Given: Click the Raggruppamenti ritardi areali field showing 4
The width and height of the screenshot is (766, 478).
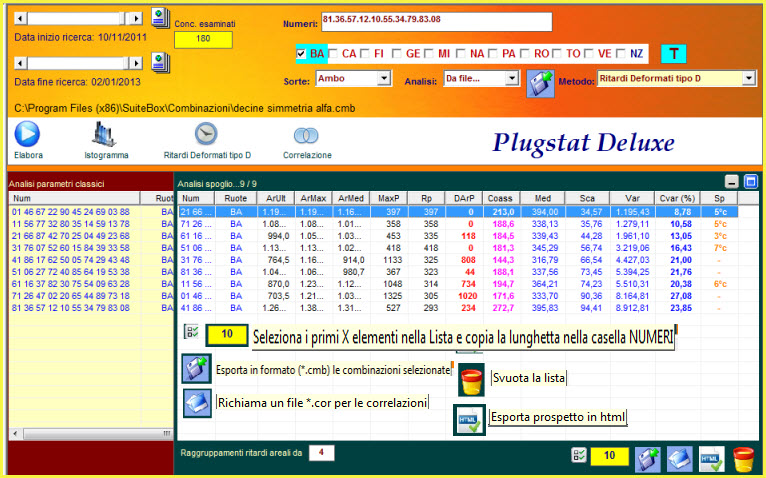Looking at the screenshot, I should 321,453.
